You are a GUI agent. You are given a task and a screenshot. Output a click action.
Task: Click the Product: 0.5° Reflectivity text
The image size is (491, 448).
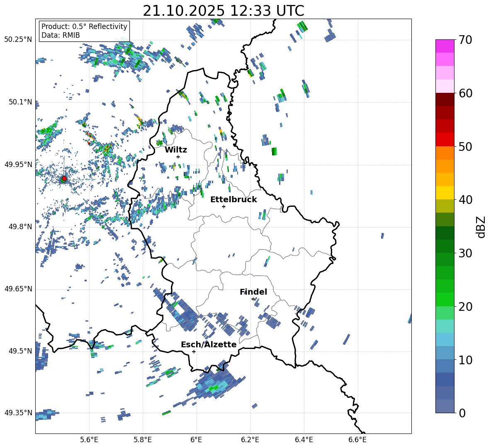pyautogui.click(x=84, y=26)
